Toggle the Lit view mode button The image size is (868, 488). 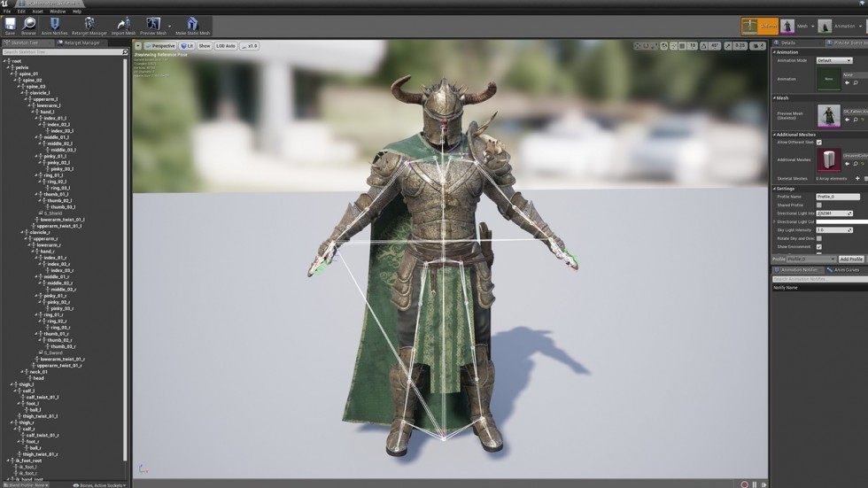coord(187,46)
